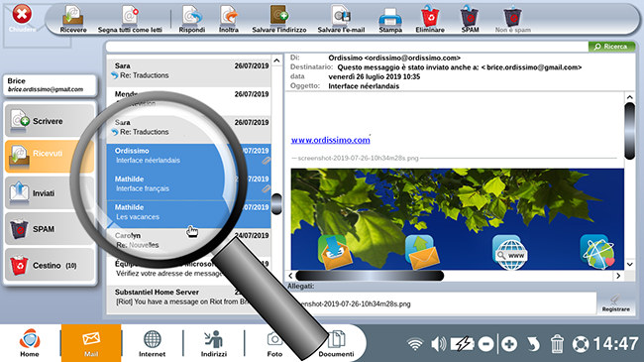
Task: Click the Ricevere toolbar icon
Action: point(73,19)
